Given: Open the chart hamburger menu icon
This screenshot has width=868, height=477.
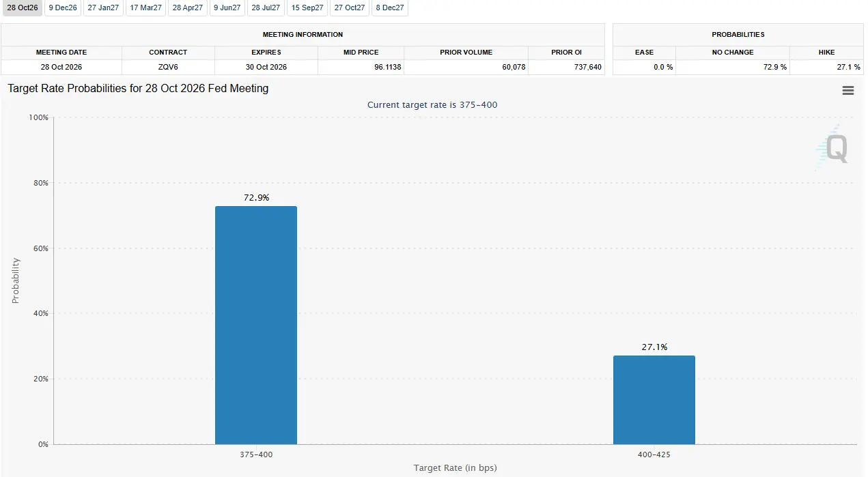Looking at the screenshot, I should (848, 90).
